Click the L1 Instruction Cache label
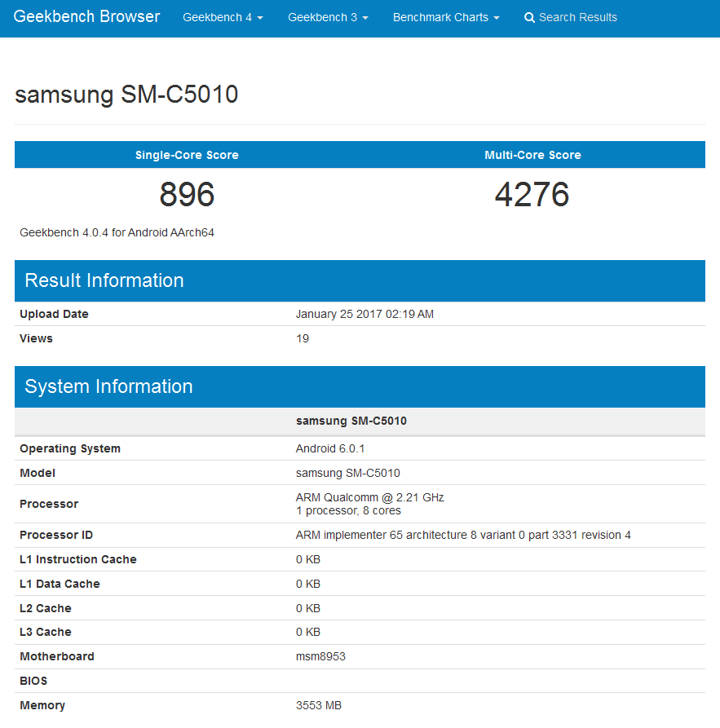720x728 pixels. [x=78, y=559]
